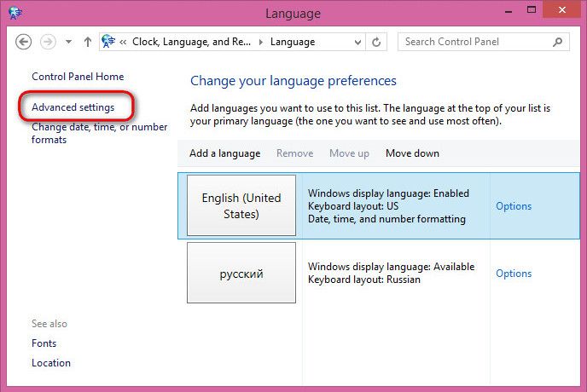
Task: Click Add a language
Action: click(224, 153)
